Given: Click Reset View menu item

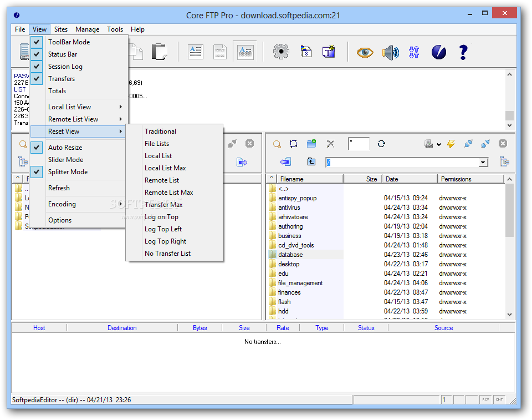Looking at the screenshot, I should 78,131.
